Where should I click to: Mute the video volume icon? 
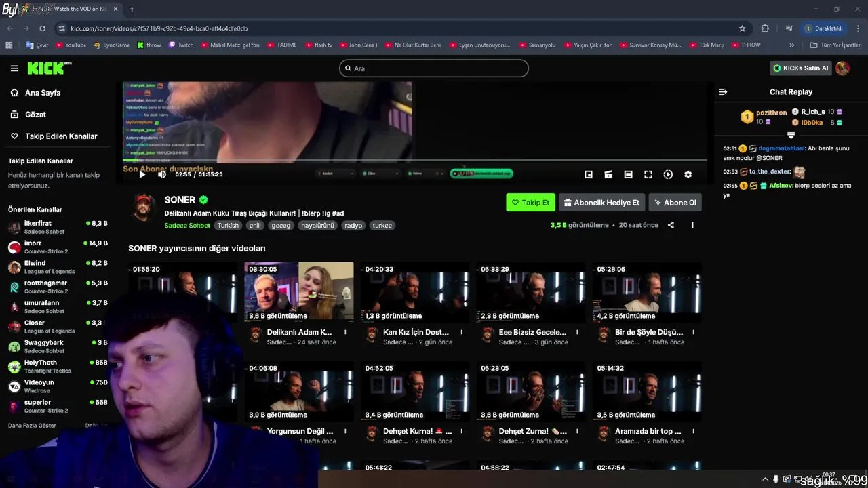(161, 174)
